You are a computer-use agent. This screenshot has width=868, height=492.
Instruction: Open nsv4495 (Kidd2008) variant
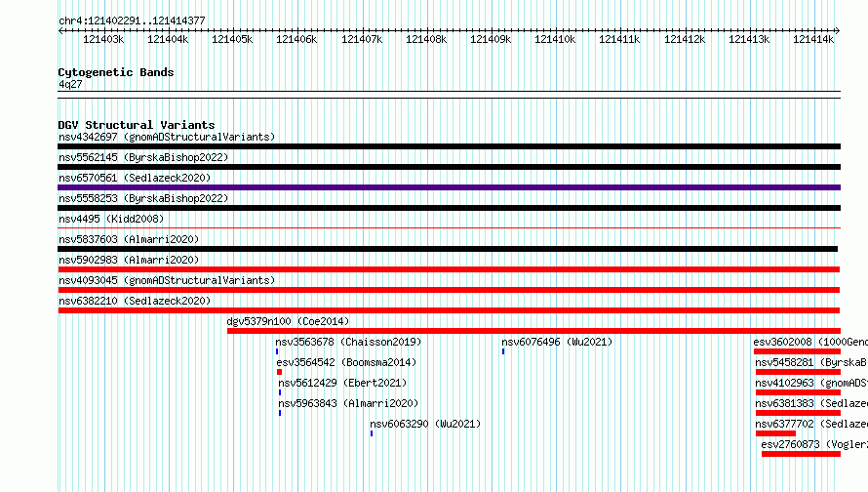111,219
